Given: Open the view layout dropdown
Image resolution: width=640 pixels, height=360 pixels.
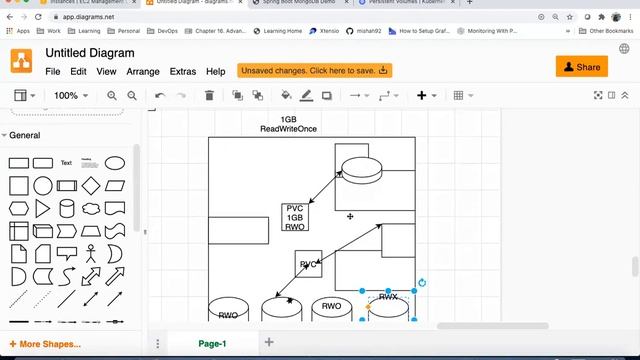Looking at the screenshot, I should 24,96.
